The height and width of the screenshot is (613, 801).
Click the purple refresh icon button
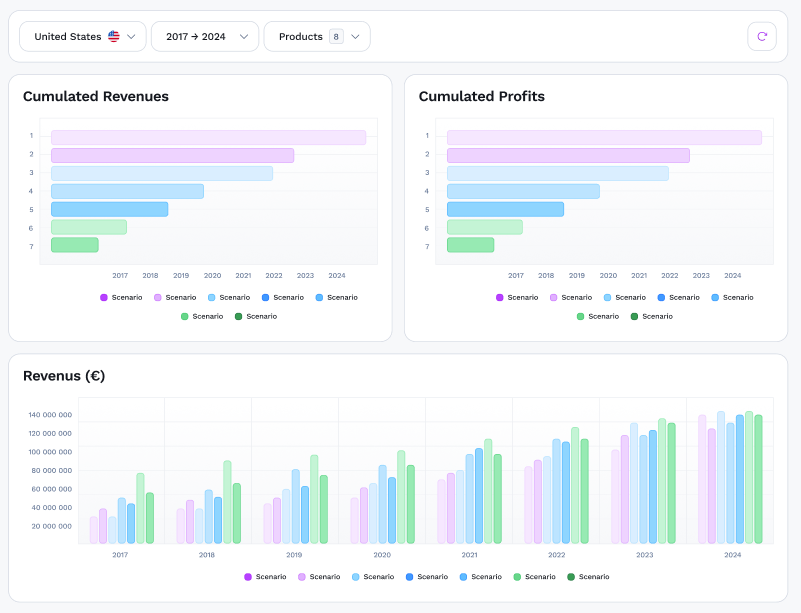(x=762, y=36)
